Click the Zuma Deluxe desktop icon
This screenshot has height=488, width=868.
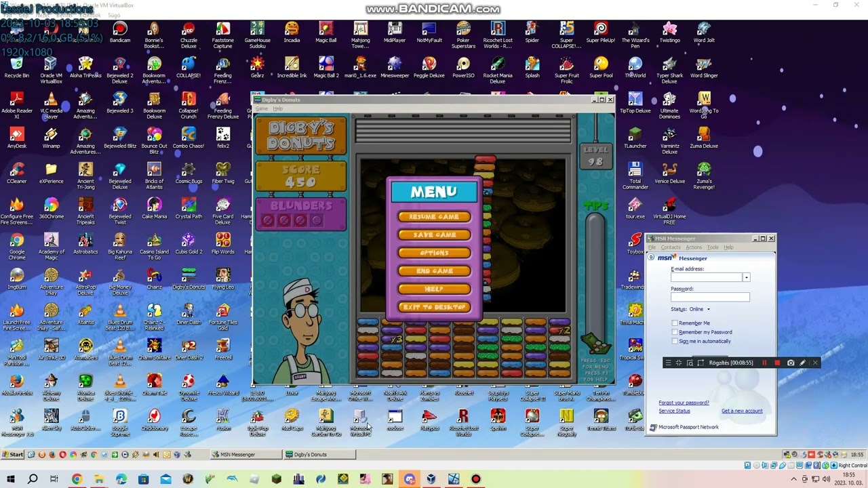(x=704, y=138)
